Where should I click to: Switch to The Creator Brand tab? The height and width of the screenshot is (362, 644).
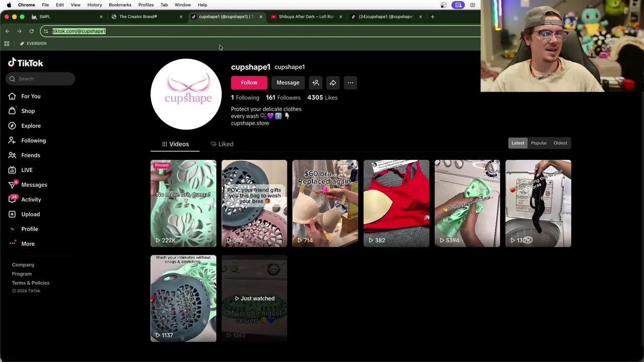click(x=146, y=17)
